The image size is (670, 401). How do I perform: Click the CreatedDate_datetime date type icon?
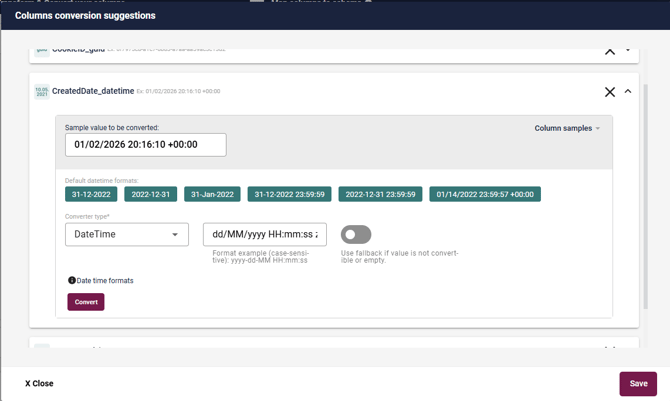[x=41, y=92]
